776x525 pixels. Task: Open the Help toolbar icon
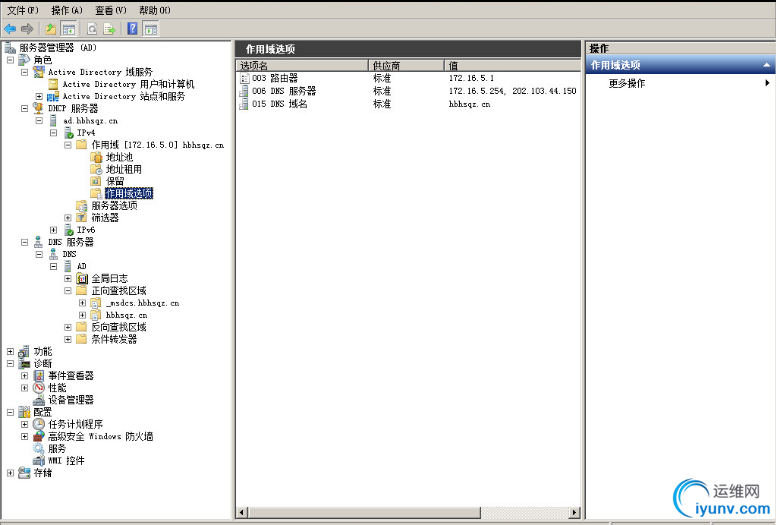click(132, 29)
